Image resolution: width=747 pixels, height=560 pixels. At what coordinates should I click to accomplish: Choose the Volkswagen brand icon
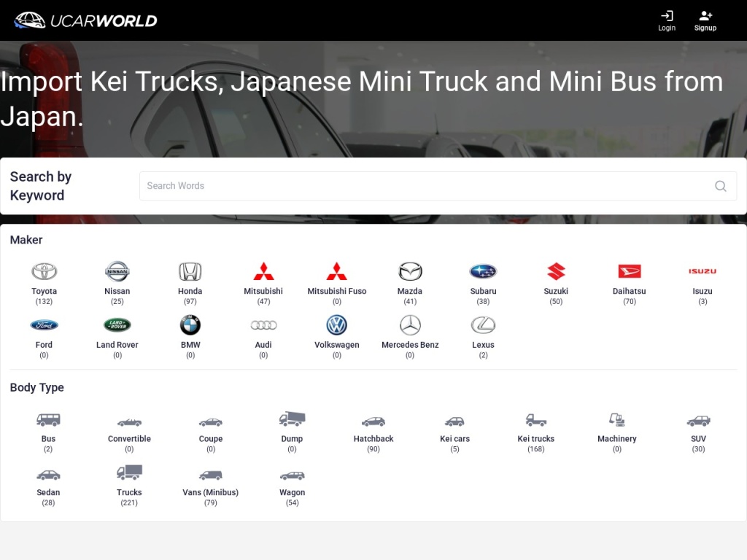[x=336, y=324]
